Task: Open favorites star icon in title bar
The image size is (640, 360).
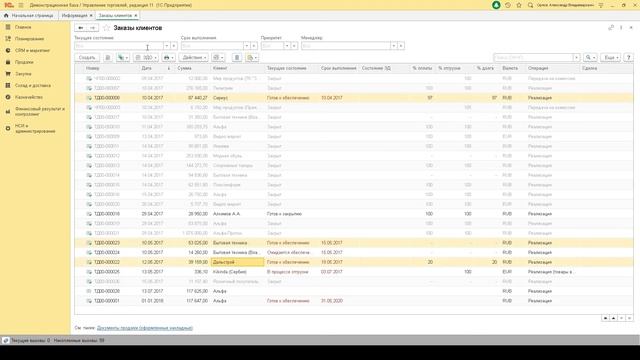Action: (519, 5)
